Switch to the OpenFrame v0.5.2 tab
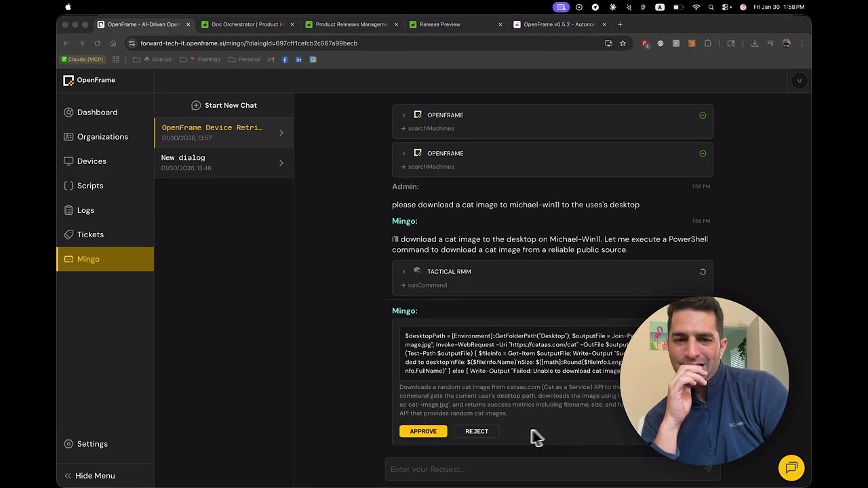Viewport: 868px width, 488px height. pos(559,24)
